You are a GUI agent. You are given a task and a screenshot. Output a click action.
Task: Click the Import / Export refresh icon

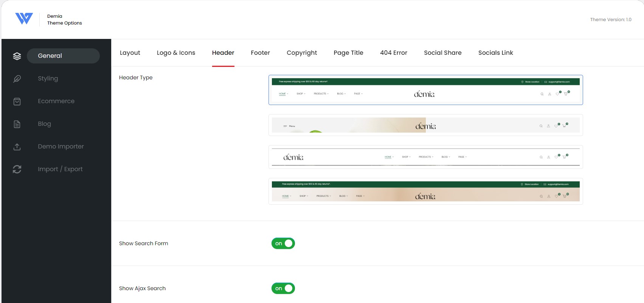click(x=17, y=169)
